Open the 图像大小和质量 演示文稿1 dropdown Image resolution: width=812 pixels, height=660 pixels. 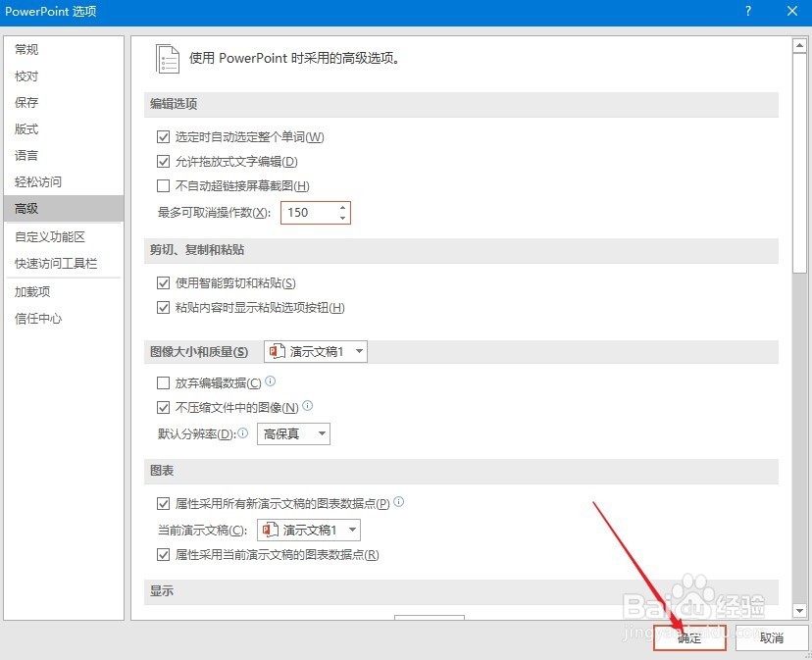click(x=316, y=351)
